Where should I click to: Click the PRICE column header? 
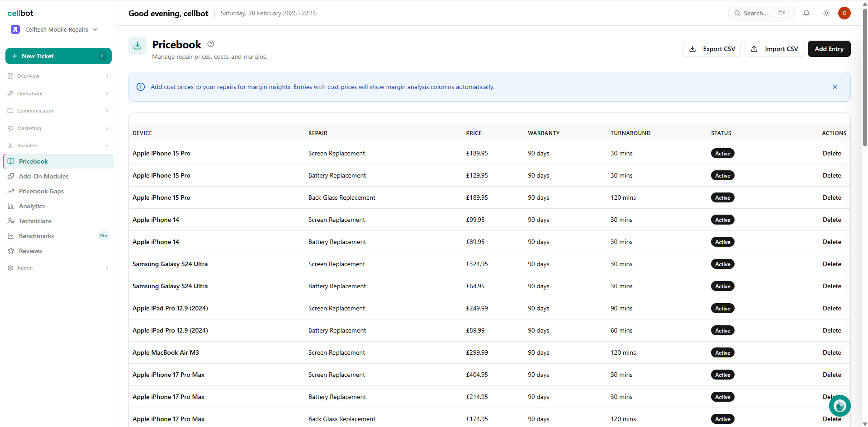[x=474, y=133]
